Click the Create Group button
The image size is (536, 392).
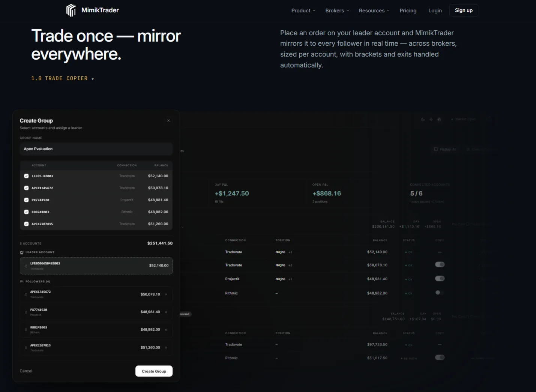point(154,371)
